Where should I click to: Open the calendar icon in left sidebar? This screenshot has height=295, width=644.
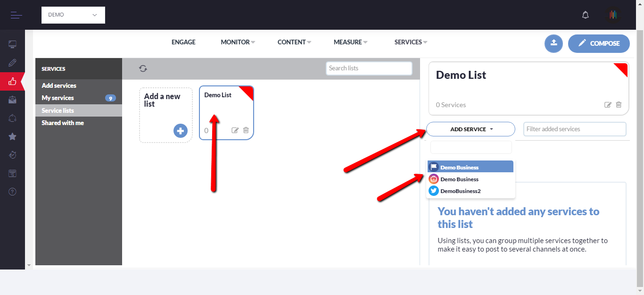click(x=12, y=173)
